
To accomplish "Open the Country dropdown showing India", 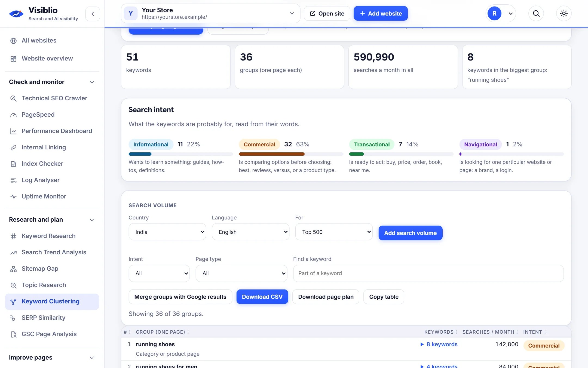I will pyautogui.click(x=167, y=232).
